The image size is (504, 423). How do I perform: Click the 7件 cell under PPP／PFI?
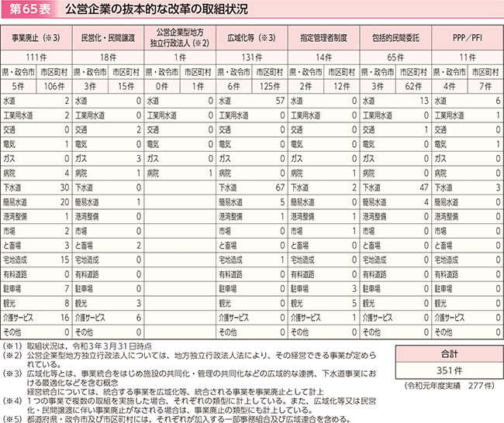click(485, 87)
